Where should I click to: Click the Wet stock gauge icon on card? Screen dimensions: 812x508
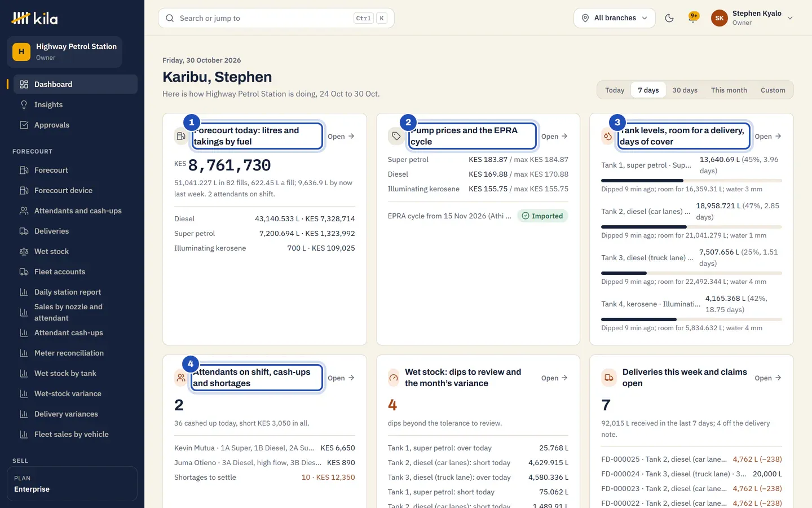[394, 378]
